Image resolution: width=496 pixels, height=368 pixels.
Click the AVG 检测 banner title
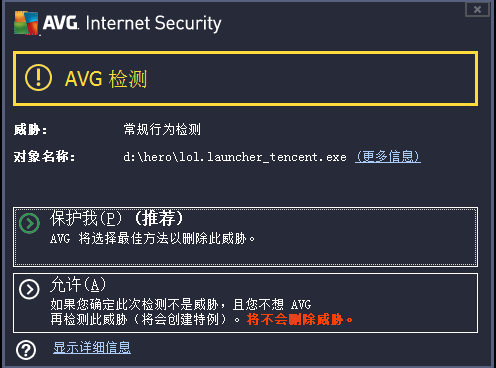pos(106,79)
